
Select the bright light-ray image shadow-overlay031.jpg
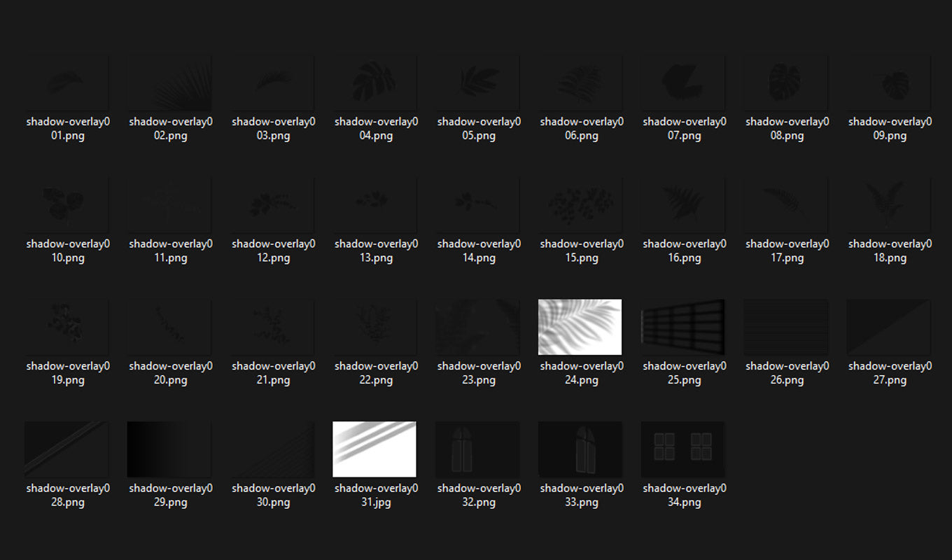(x=374, y=448)
